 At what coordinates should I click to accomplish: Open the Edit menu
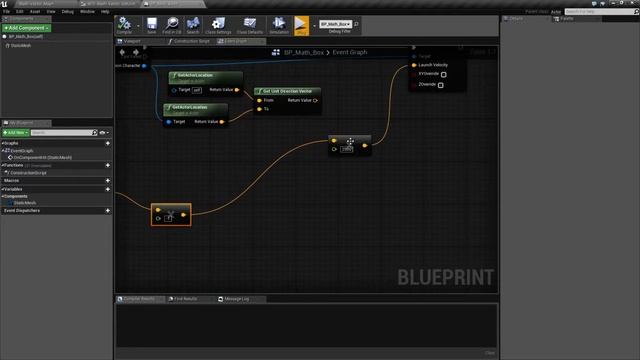(20, 11)
